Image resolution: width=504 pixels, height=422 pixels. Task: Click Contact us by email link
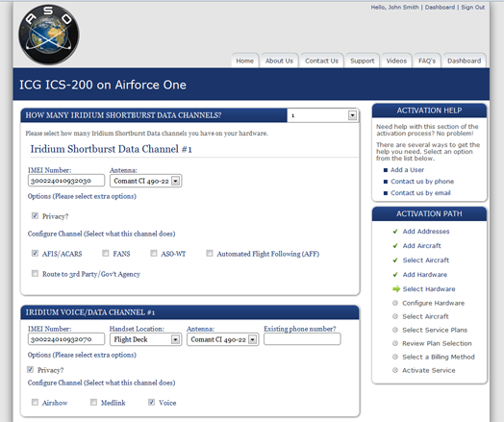point(420,193)
